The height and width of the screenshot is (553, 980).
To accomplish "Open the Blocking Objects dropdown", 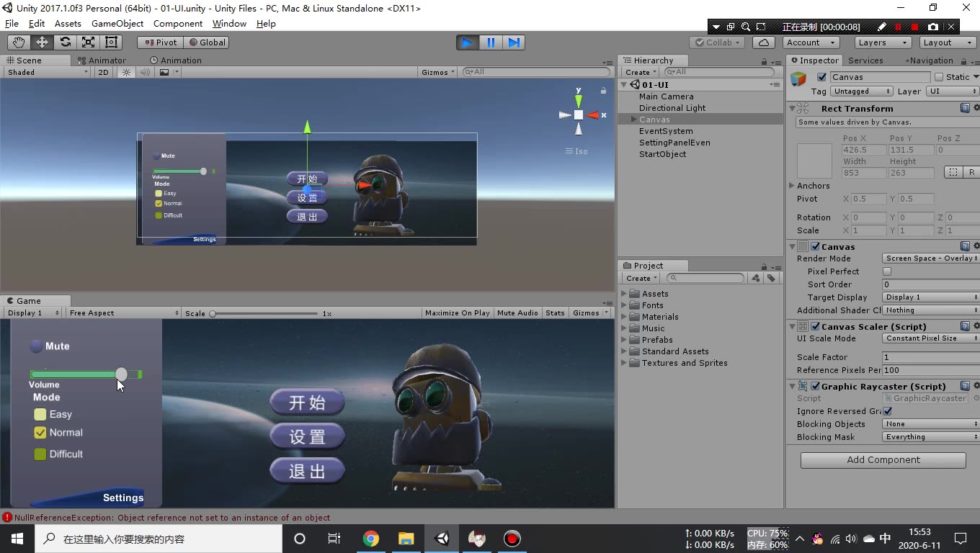I will pos(930,424).
